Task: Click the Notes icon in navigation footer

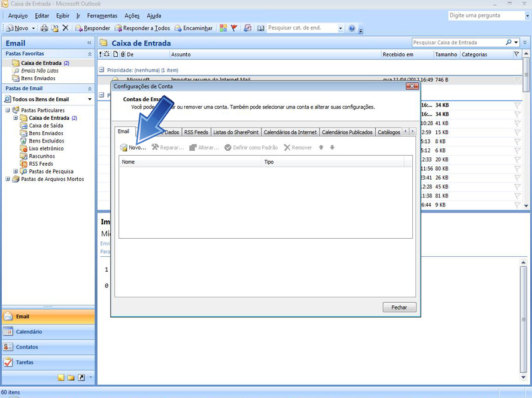Action: click(x=60, y=378)
